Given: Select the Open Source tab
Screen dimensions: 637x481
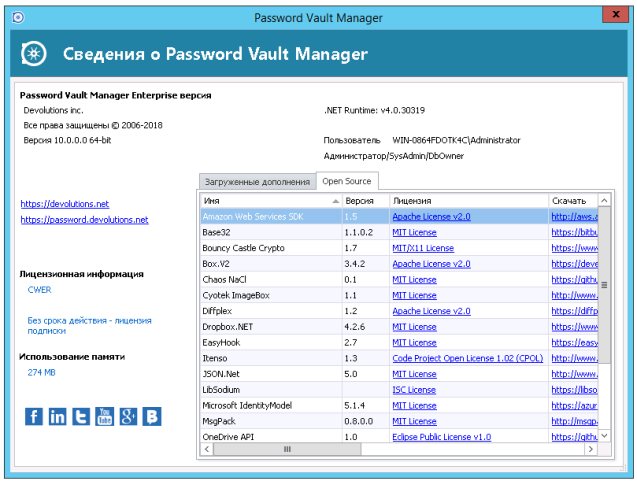Looking at the screenshot, I should (x=346, y=181).
